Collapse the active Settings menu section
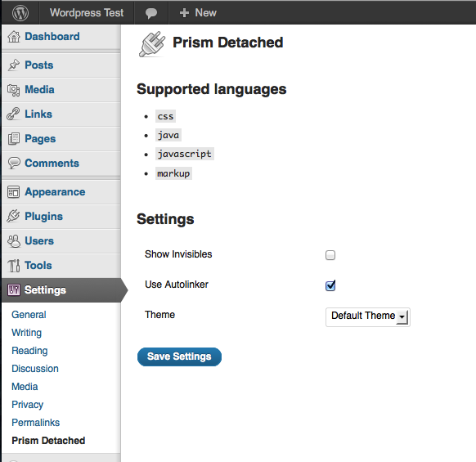This screenshot has height=462, width=476. (x=61, y=290)
